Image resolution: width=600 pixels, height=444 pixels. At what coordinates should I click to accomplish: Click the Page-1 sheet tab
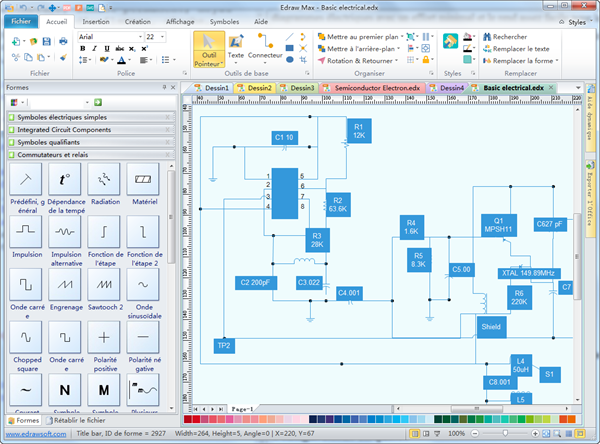point(242,409)
